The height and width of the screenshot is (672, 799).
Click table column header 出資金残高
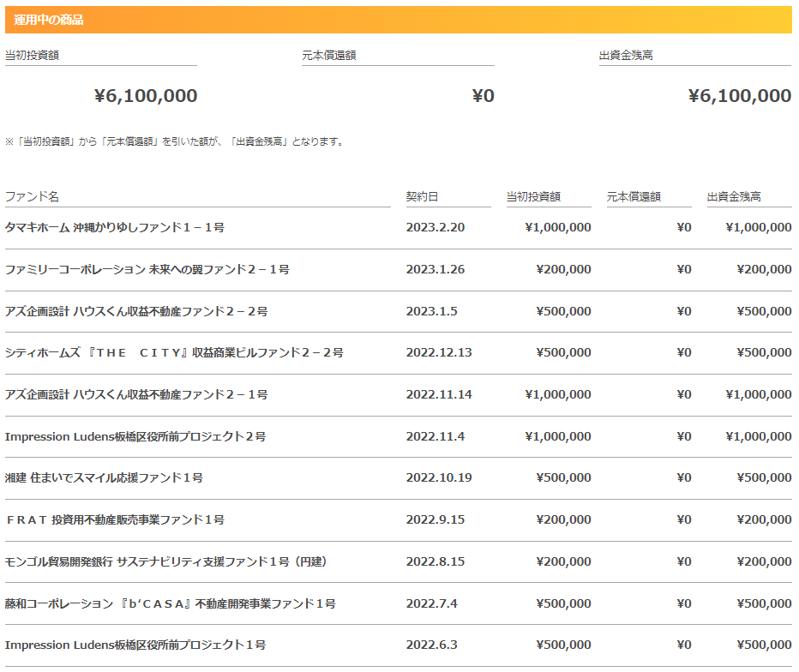[734, 196]
